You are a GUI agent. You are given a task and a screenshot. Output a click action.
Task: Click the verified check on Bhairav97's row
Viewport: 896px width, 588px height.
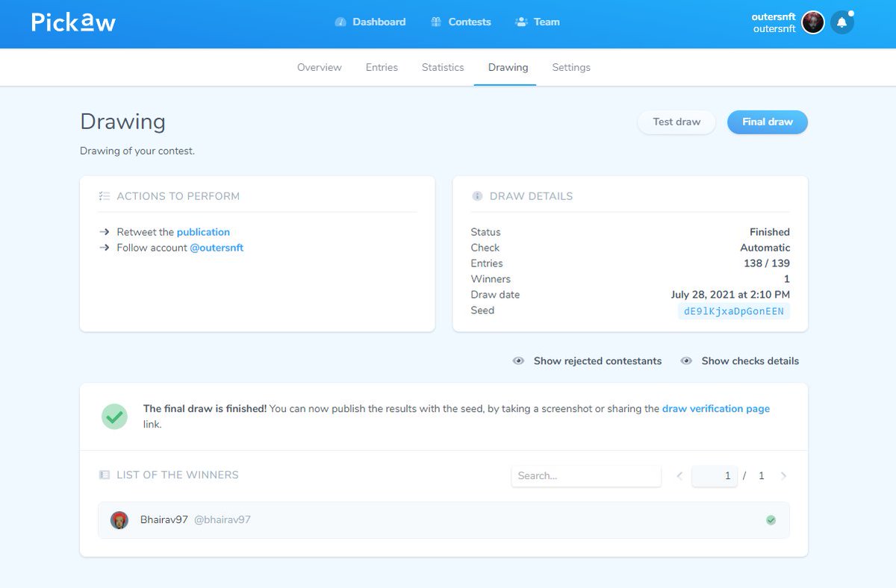point(771,520)
